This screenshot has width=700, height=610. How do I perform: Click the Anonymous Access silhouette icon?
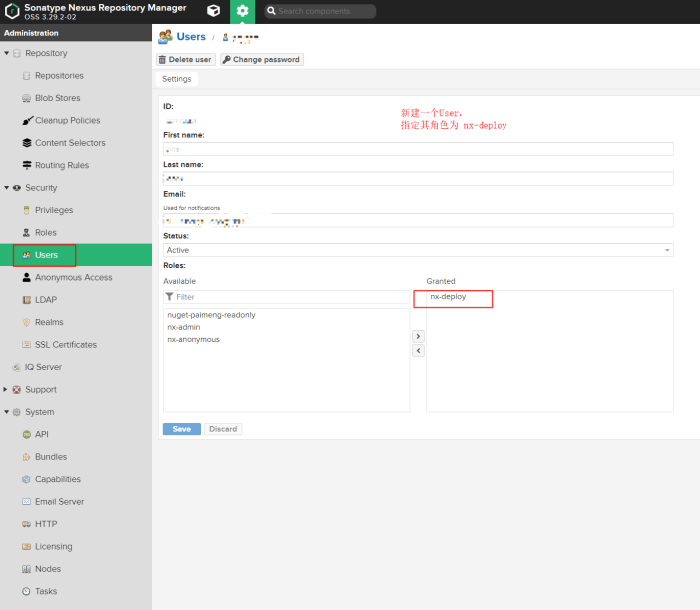[x=27, y=277]
